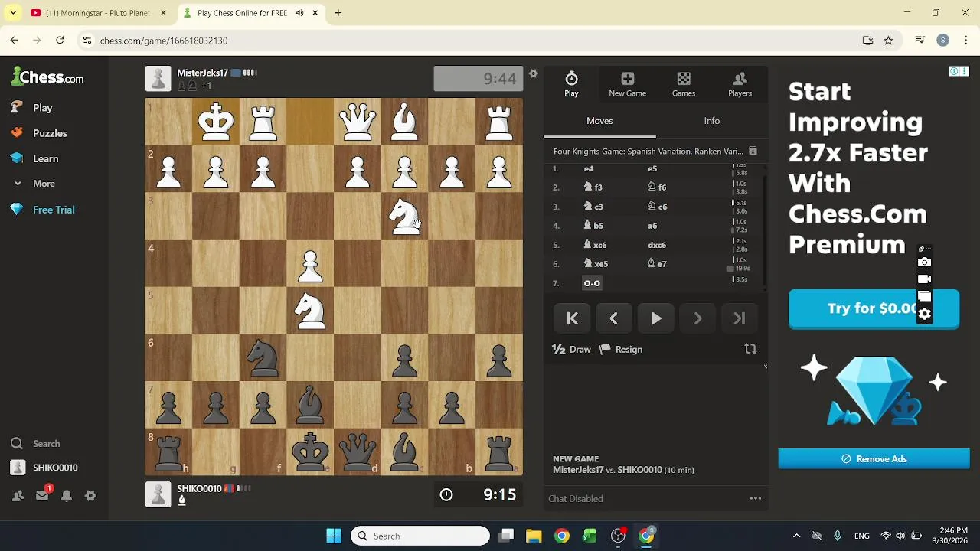Open SHIKO0010 profile in sidebar
980x551 pixels.
click(54, 468)
